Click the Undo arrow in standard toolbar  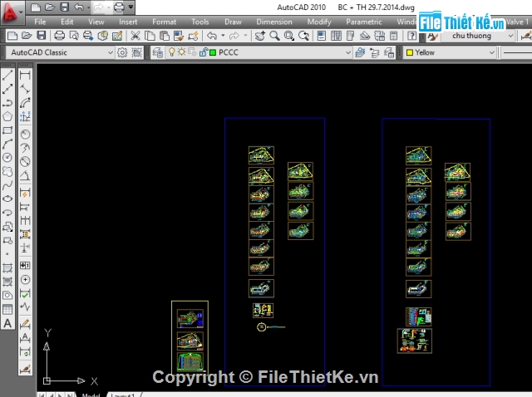coord(212,36)
